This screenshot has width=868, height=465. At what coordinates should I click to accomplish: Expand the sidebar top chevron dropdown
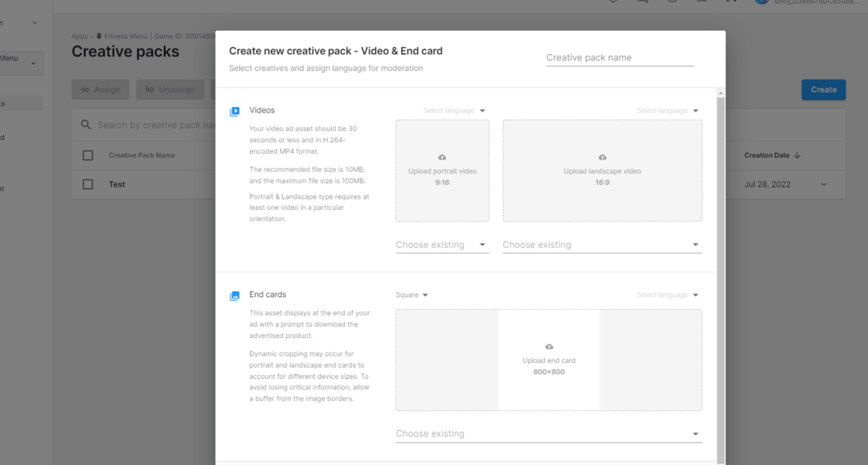coord(35,23)
